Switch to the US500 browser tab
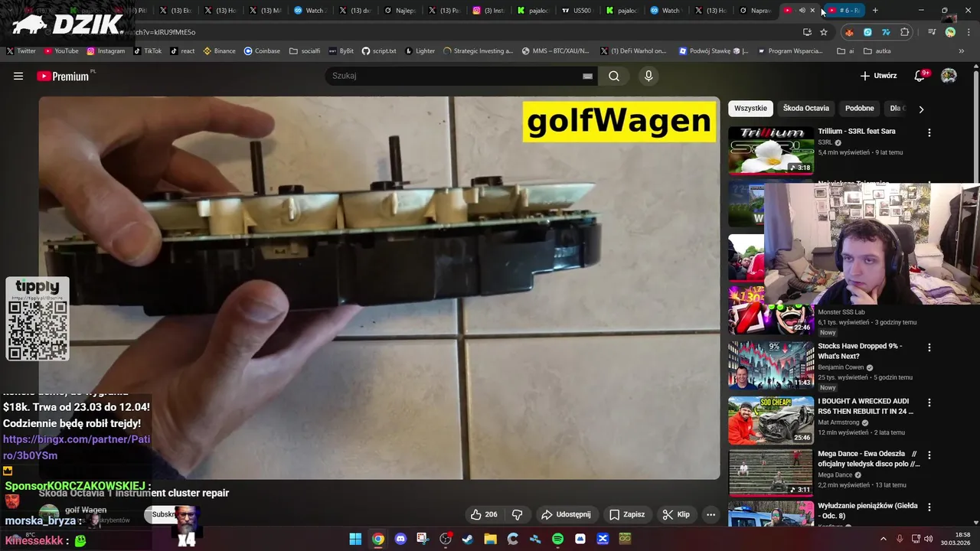 (577, 11)
